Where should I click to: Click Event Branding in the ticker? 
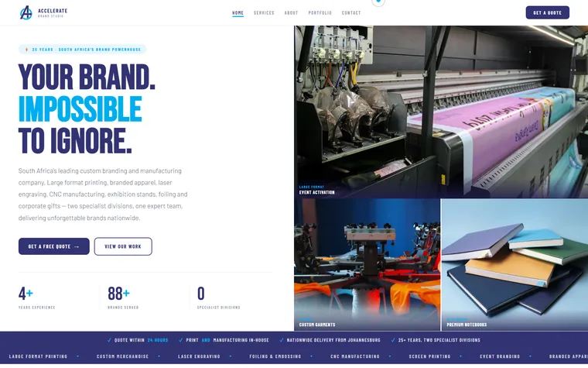click(x=500, y=356)
